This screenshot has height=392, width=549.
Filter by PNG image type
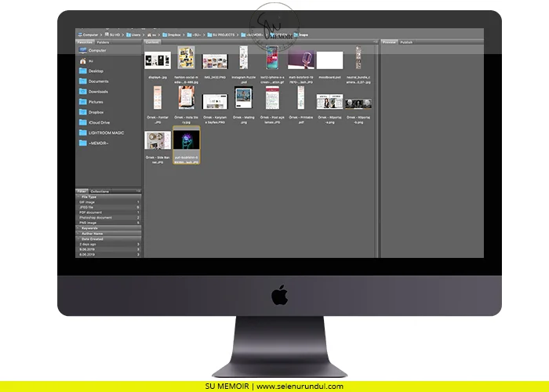click(x=108, y=223)
